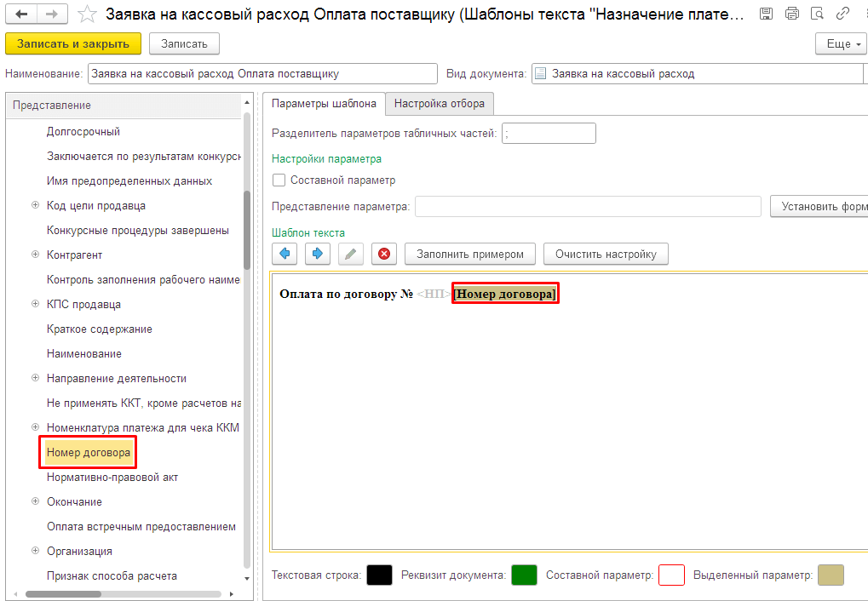The height and width of the screenshot is (601, 868).
Task: Add window to favorites with star
Action: pyautogui.click(x=86, y=14)
